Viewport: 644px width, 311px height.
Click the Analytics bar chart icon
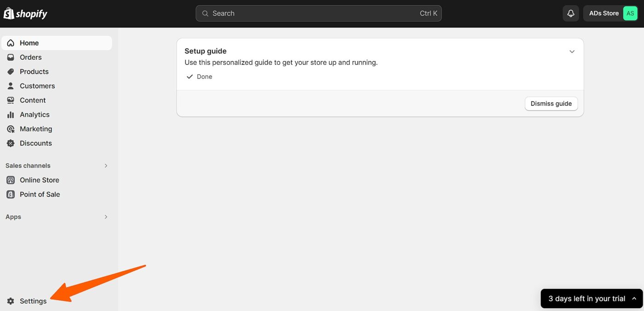click(11, 114)
